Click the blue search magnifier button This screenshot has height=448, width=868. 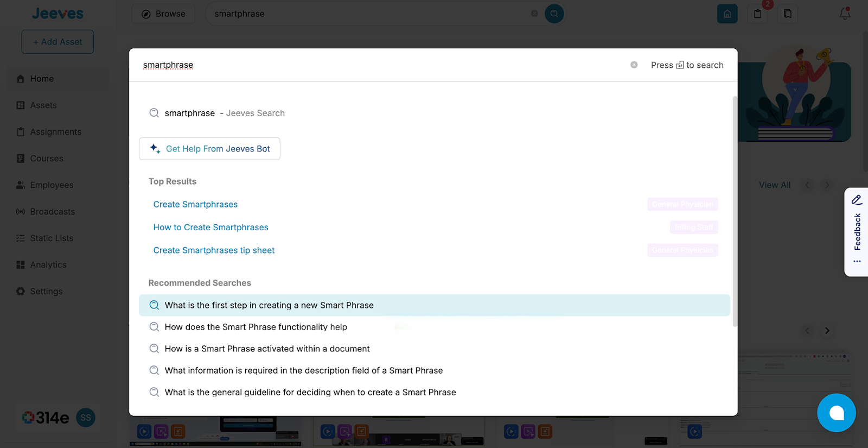pos(554,14)
